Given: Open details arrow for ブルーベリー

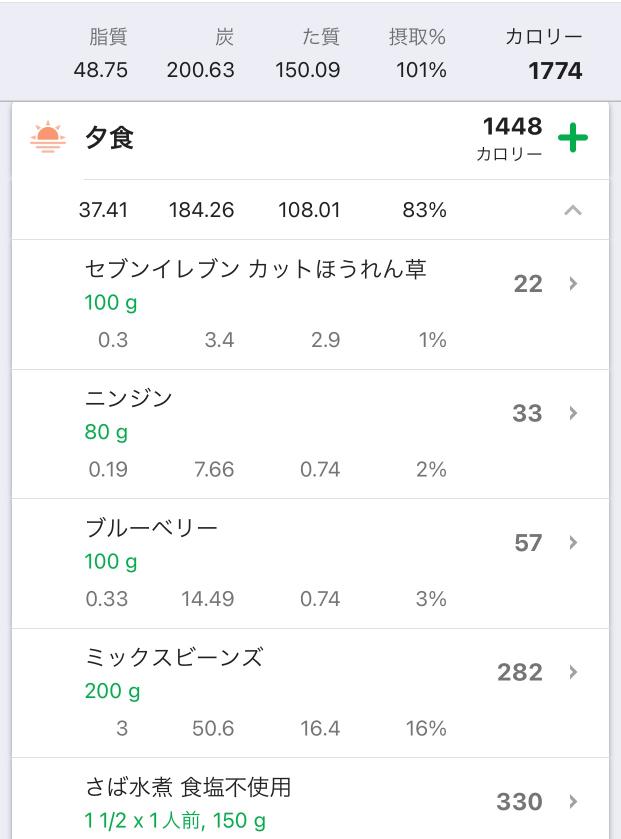Looking at the screenshot, I should point(573,543).
